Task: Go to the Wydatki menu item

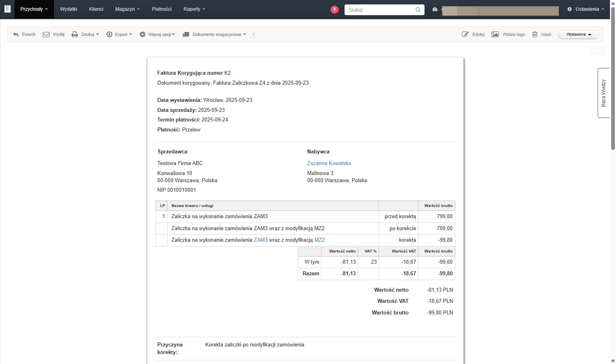Action: point(68,9)
